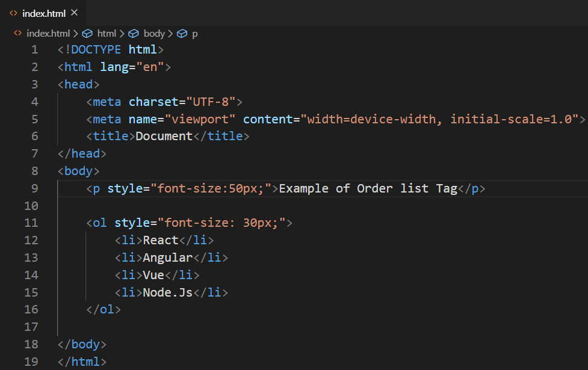Click the file icon in the breadcrumb bar
588x370 pixels.
pos(17,34)
